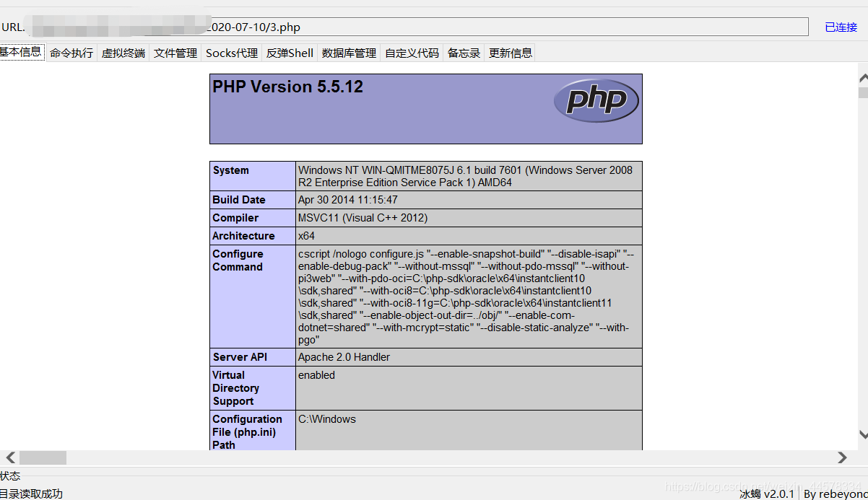Click the 'Server API' row label
This screenshot has height=500, width=868.
point(240,357)
